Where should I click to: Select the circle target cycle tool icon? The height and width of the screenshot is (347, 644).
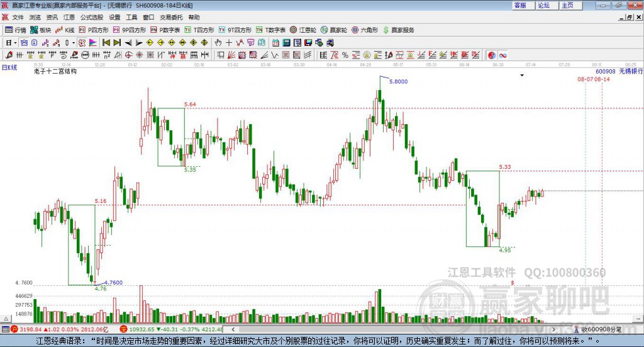128,55
